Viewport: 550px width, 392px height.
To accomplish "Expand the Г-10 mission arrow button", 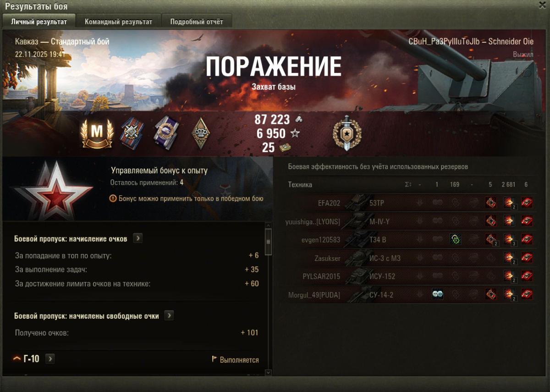I will (x=50, y=359).
